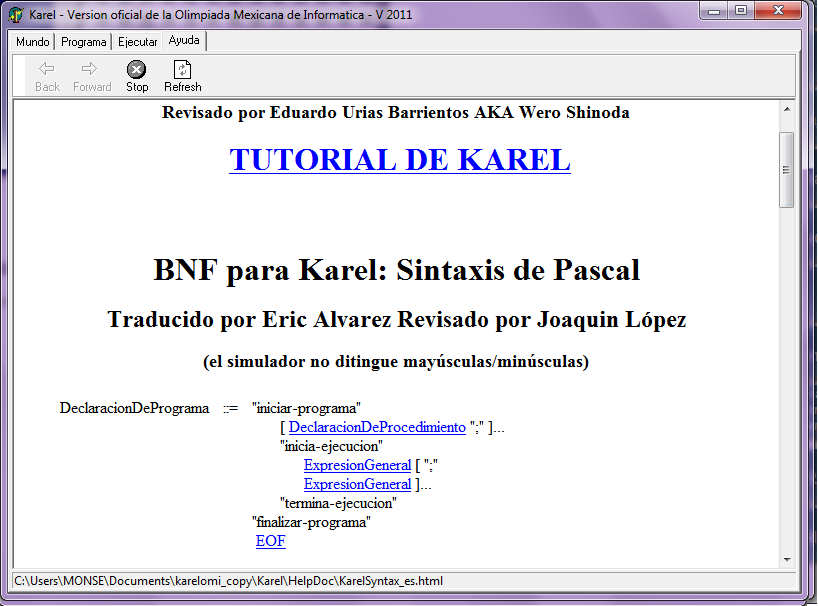Select the Ayuda tab
Image resolution: width=818 pixels, height=606 pixels.
click(183, 40)
